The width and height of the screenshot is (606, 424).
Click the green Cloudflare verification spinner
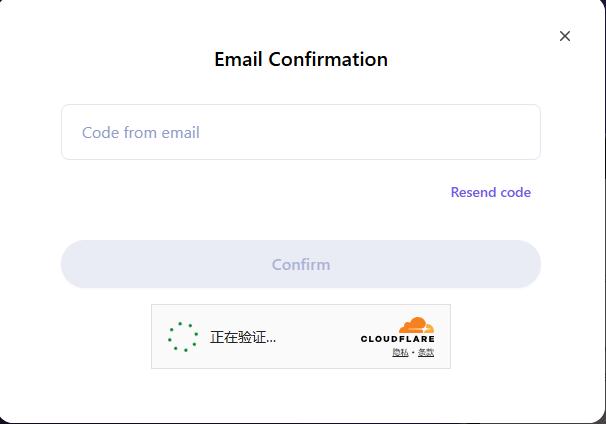[x=183, y=337]
